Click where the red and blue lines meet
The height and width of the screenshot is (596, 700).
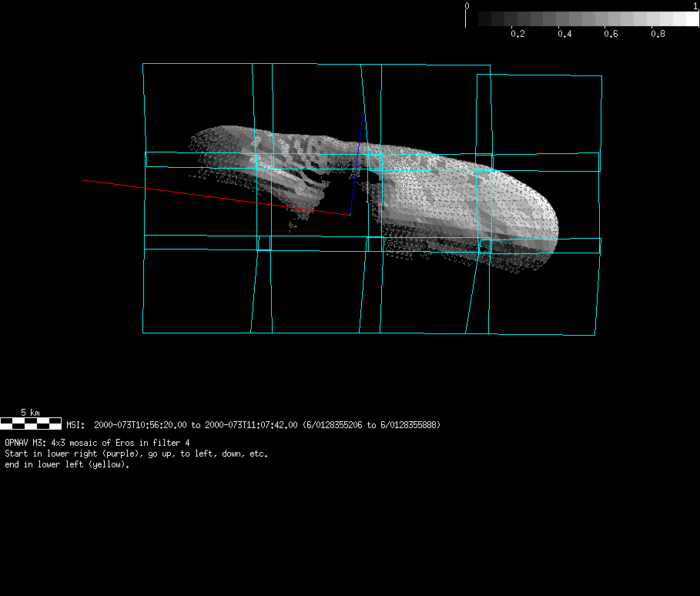click(350, 214)
